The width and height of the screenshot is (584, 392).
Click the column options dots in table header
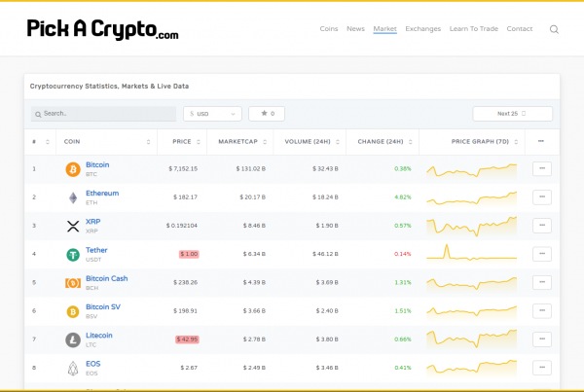[x=541, y=141]
